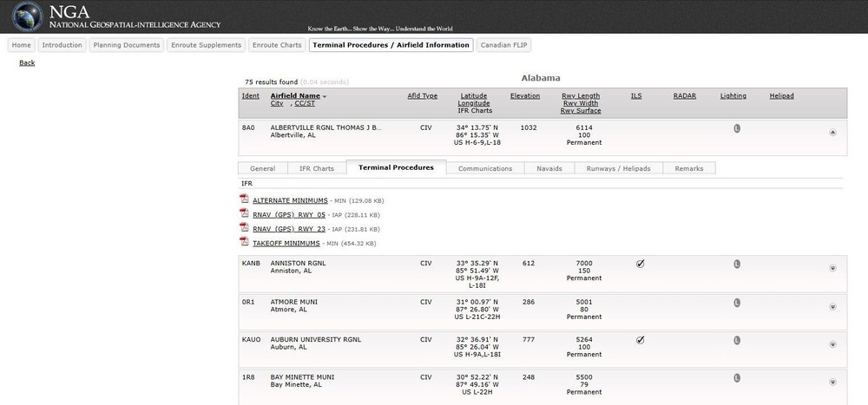Go to Enroute Supplements in navigation
The image size is (868, 405).
206,45
